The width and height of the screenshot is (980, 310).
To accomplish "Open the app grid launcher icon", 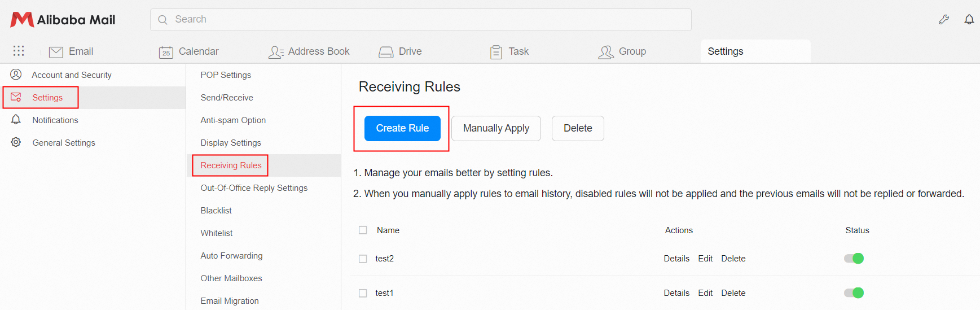I will (19, 51).
